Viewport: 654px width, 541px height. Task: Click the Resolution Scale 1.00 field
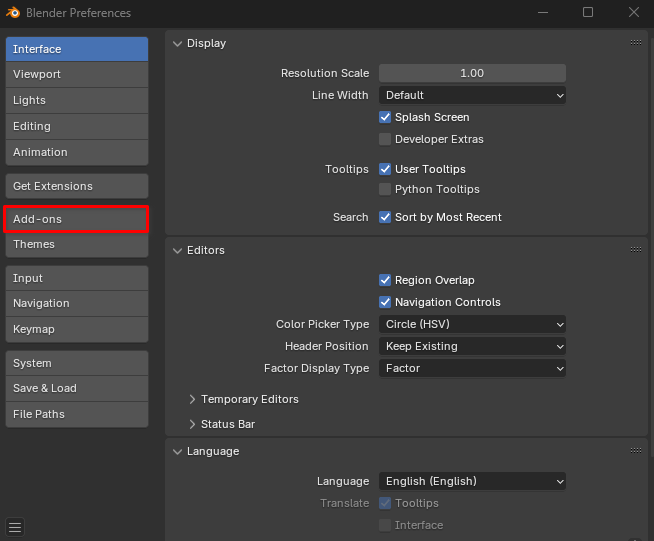[x=472, y=73]
